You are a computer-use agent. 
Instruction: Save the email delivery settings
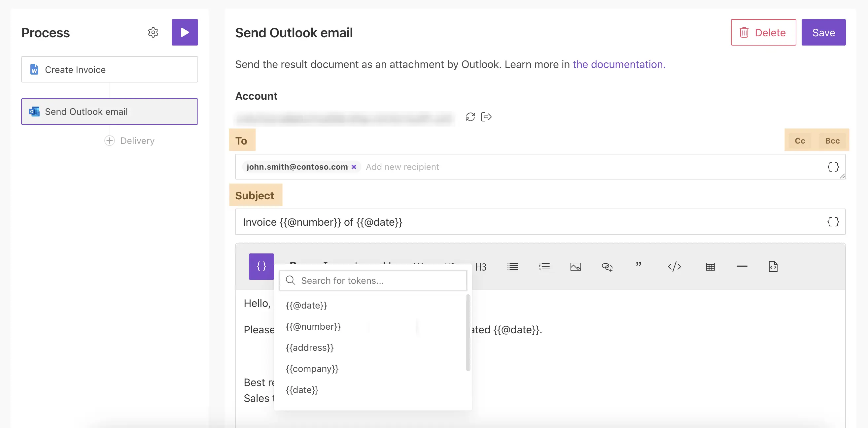pos(823,32)
